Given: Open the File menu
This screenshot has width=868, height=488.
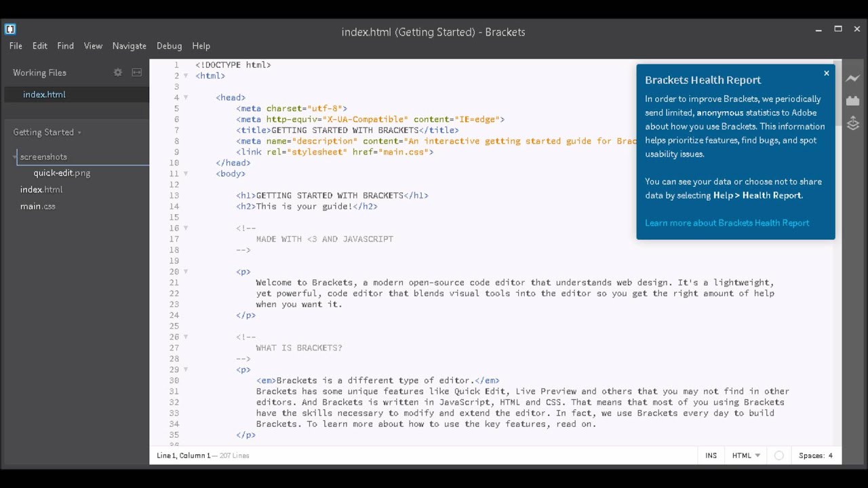Looking at the screenshot, I should coord(16,46).
